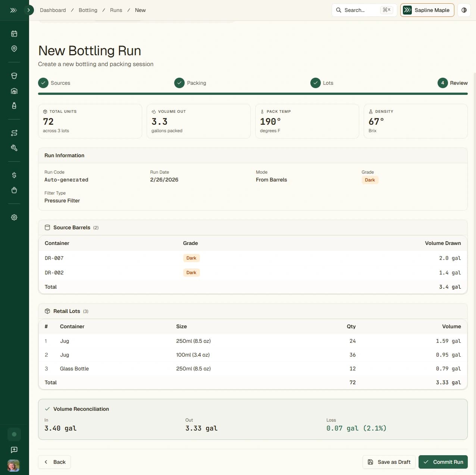Open the shopping bag icon in sidebar

[14, 190]
